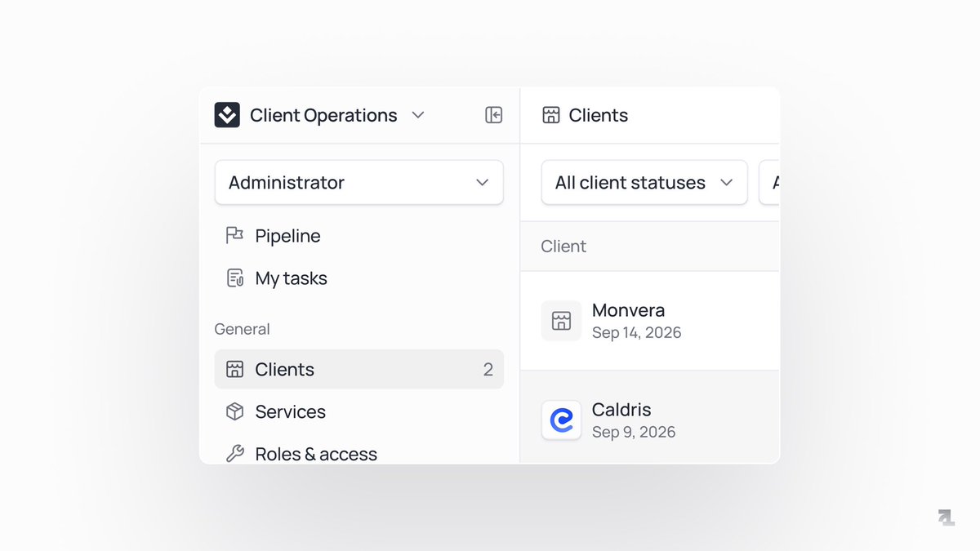
Task: Click the Roles & access wrench icon
Action: click(235, 454)
